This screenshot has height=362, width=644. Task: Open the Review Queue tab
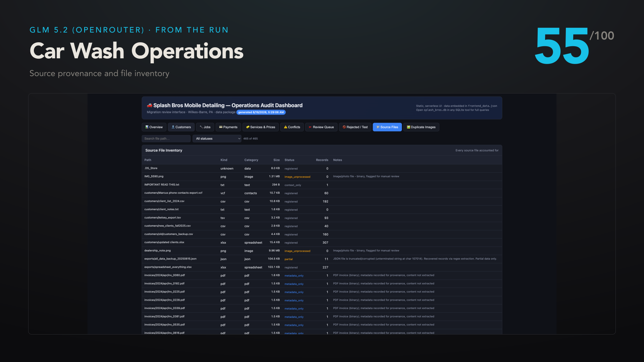tap(321, 127)
